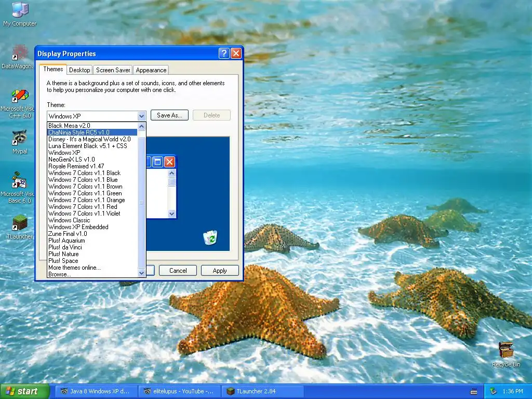Choose Windows 7 Colors v1.1 Green
Image resolution: width=532 pixels, height=399 pixels.
point(92,193)
